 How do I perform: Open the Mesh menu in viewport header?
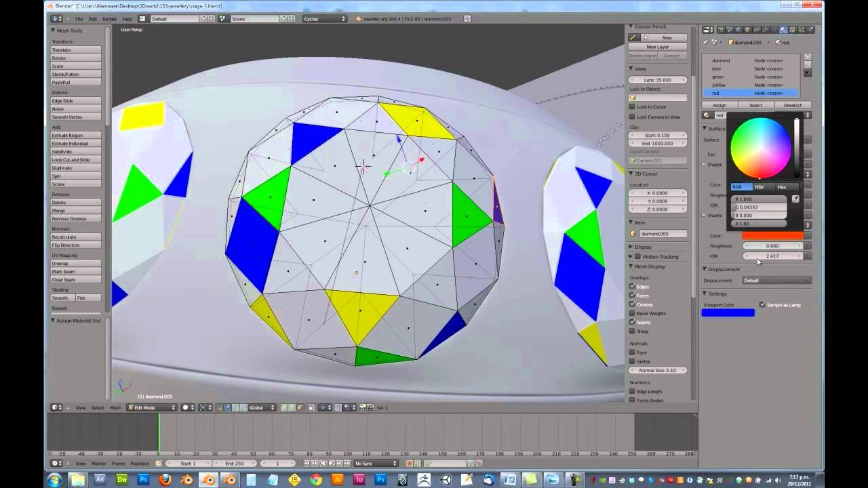[115, 407]
